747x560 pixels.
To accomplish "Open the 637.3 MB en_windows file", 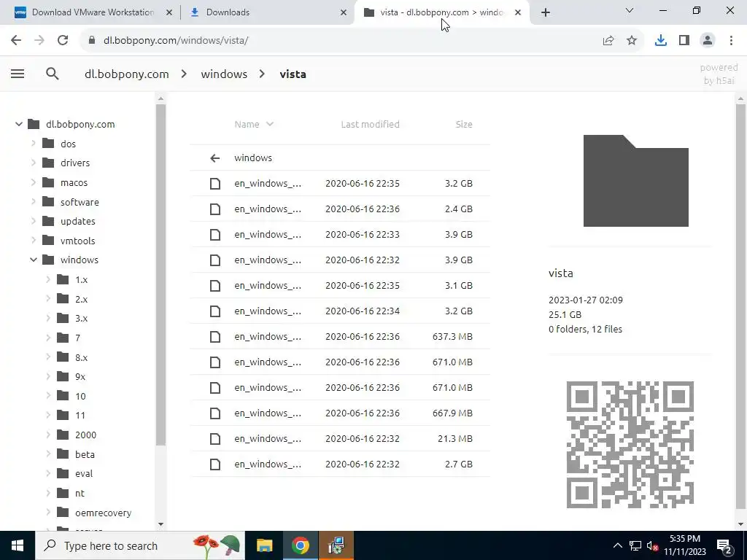I will click(x=340, y=337).
